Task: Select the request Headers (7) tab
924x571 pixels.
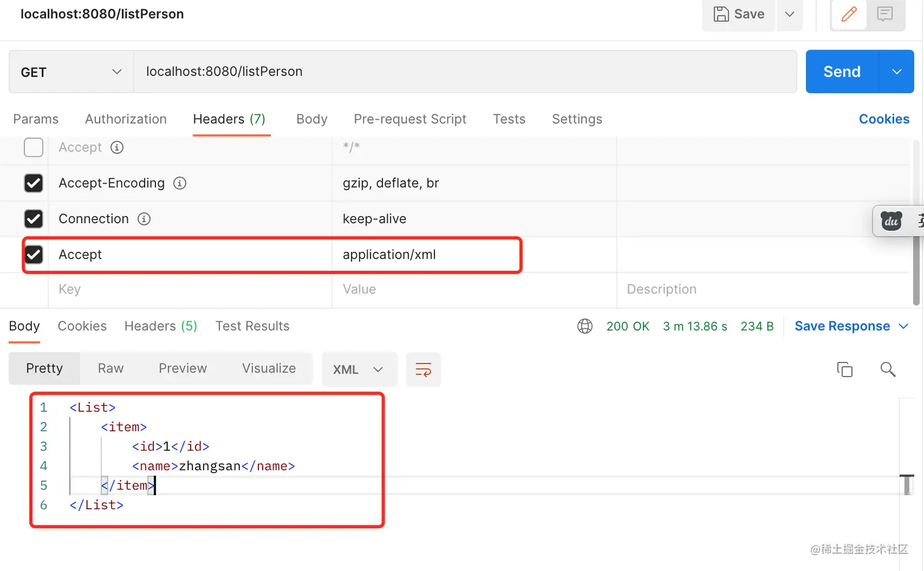Action: [x=229, y=119]
